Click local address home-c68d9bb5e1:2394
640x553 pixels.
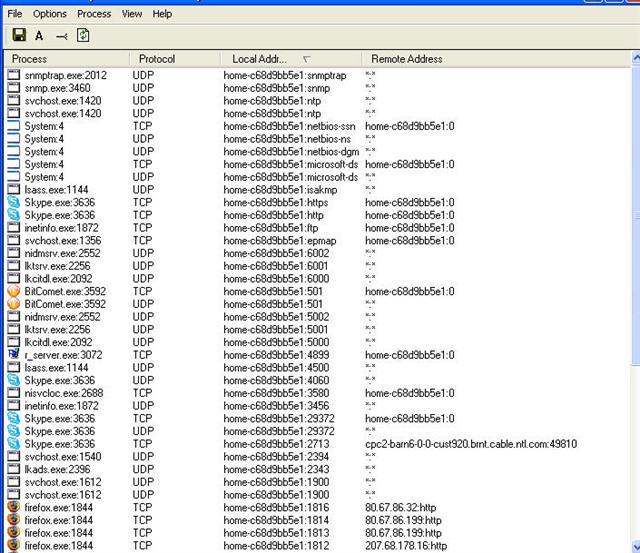point(276,456)
